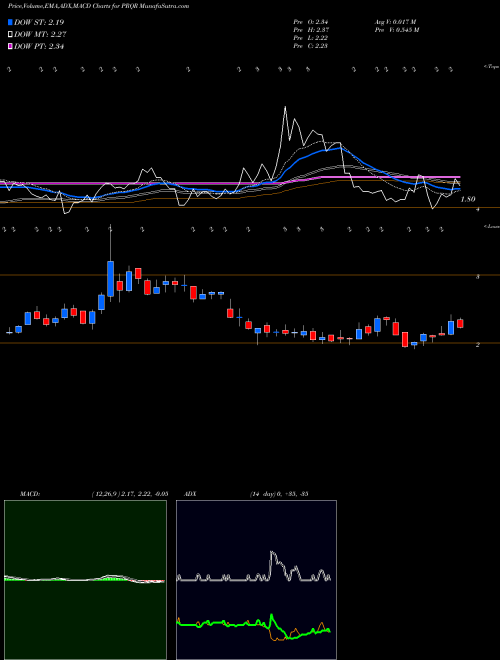
Task: Click the magenta DOW PT legend swatch
Action: click(x=10, y=46)
